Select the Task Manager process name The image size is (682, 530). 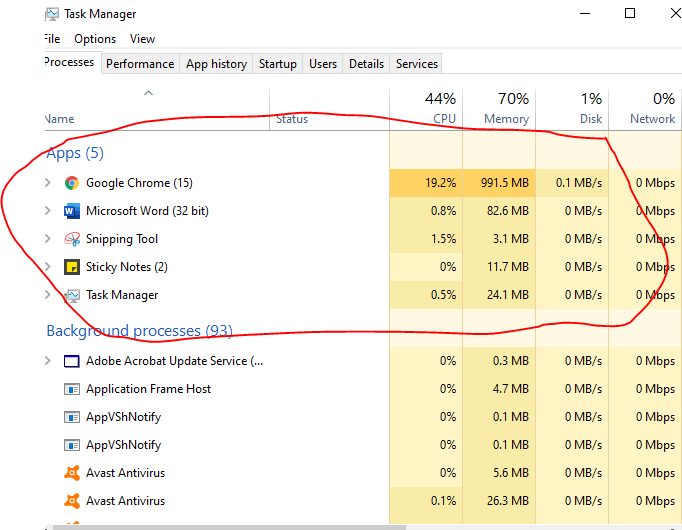tap(122, 295)
